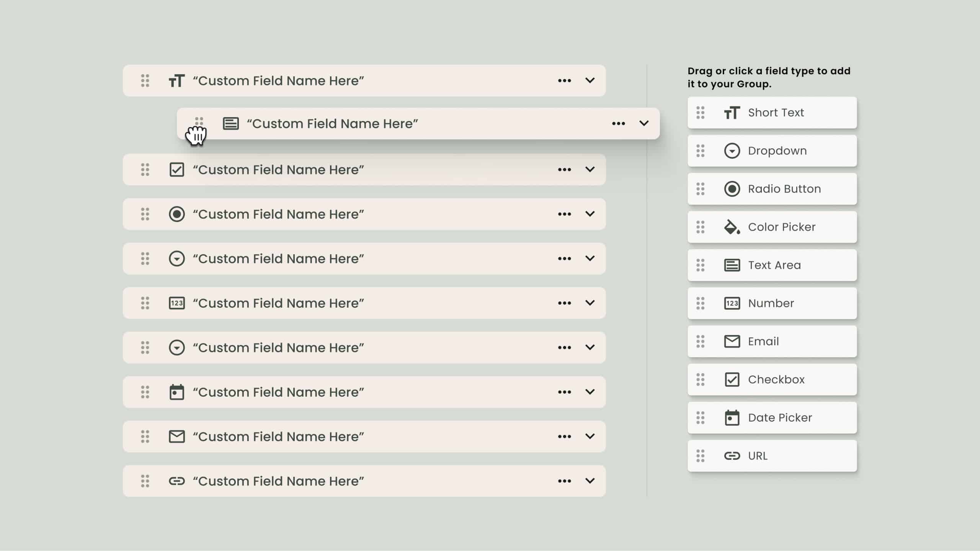
Task: Click the Text Area lines icon in the field type panel
Action: coord(732,265)
